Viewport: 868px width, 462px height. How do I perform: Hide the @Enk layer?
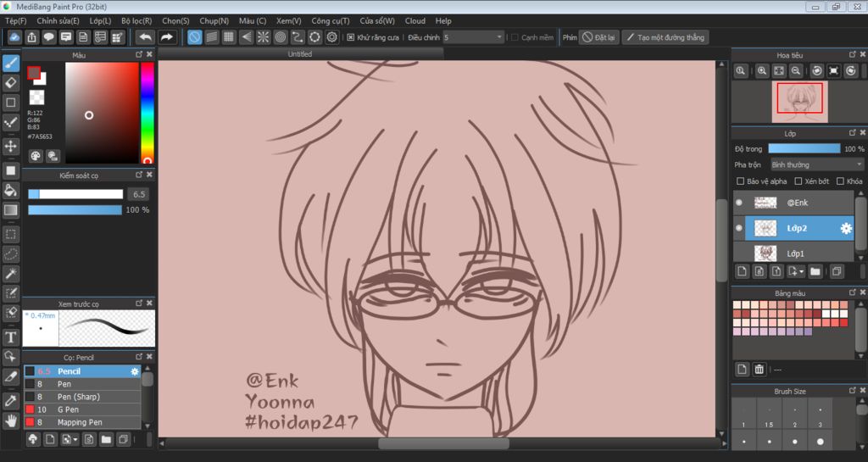point(738,203)
